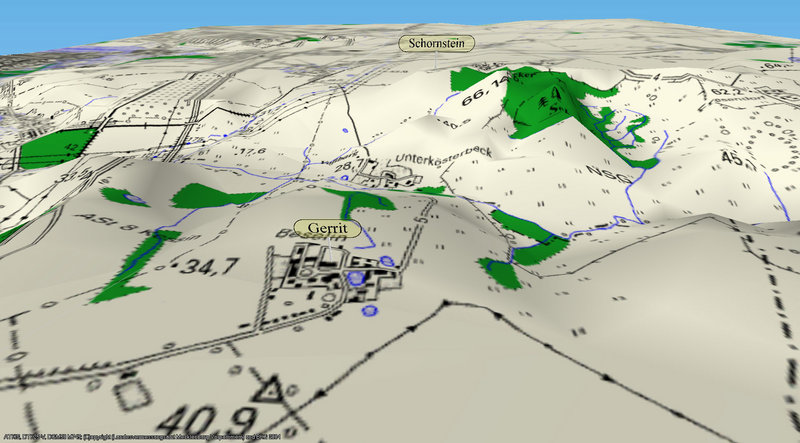Screen dimensions: 800x443
Task: Click the Unterkösterbeck place name
Action: (444, 154)
